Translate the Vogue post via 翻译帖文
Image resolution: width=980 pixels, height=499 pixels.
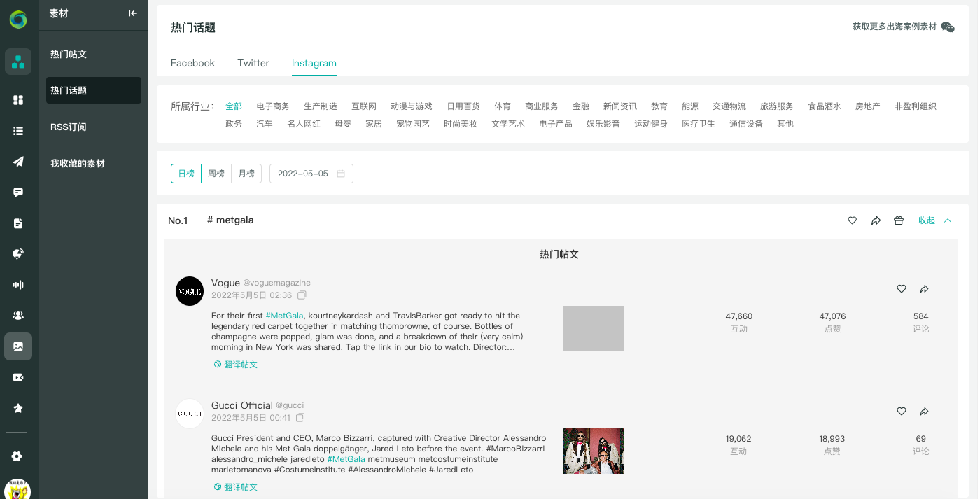point(236,365)
